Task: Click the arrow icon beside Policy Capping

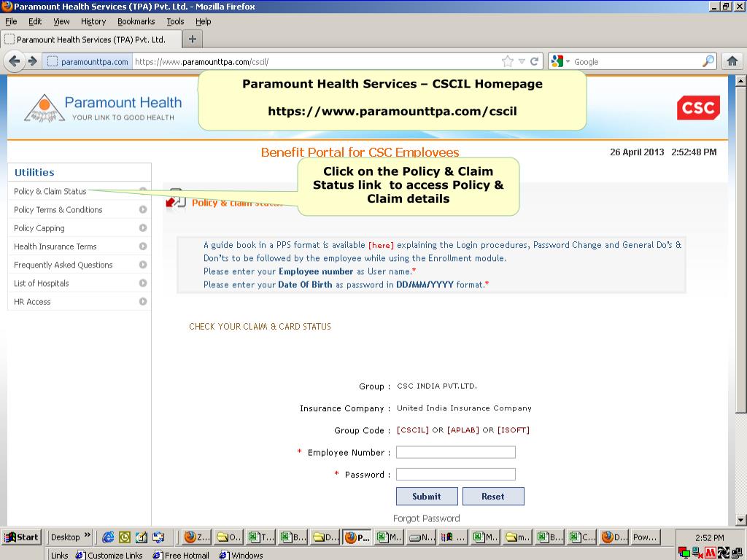Action: (x=142, y=227)
